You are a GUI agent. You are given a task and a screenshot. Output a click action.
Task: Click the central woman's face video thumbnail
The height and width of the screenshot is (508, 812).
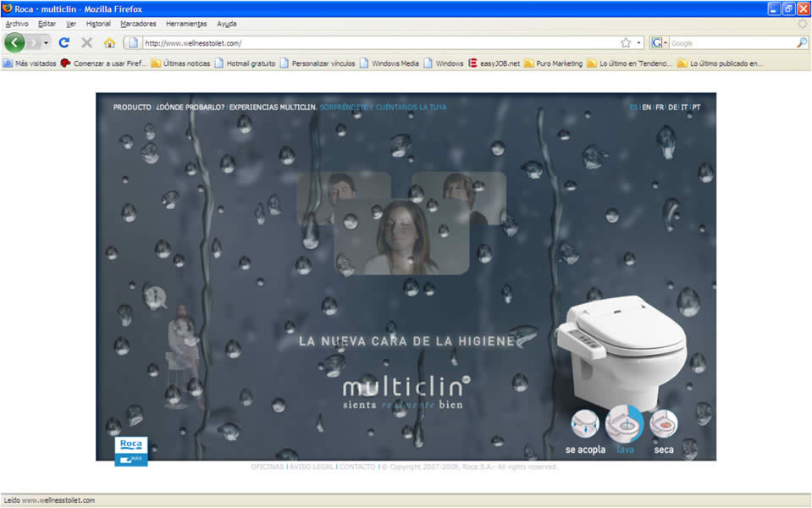tap(402, 237)
